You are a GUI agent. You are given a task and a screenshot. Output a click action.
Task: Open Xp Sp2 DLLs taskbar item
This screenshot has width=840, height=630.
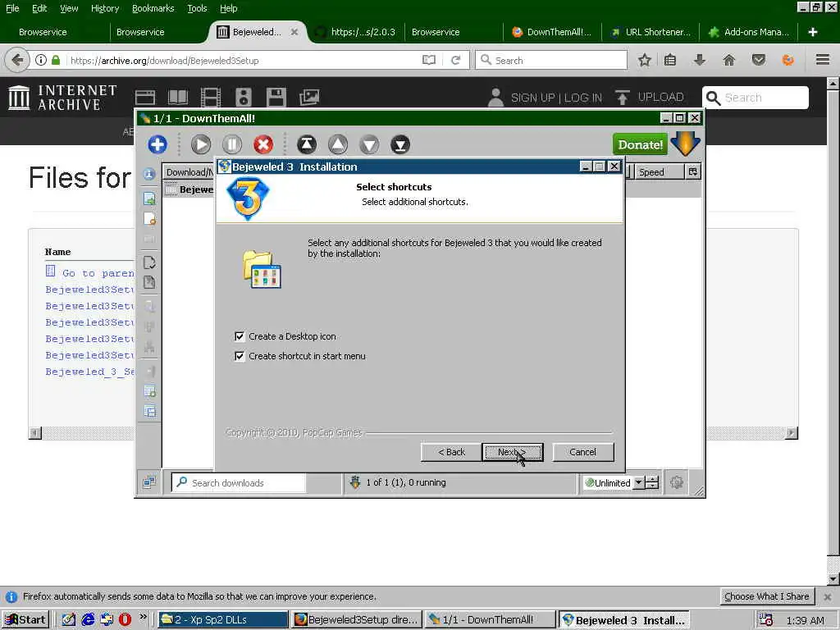[x=223, y=620]
